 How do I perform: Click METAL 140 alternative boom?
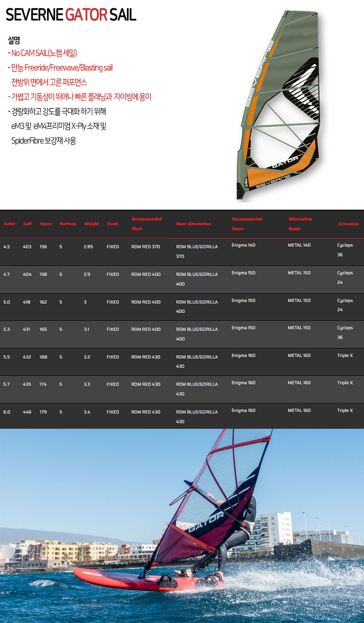click(x=299, y=245)
